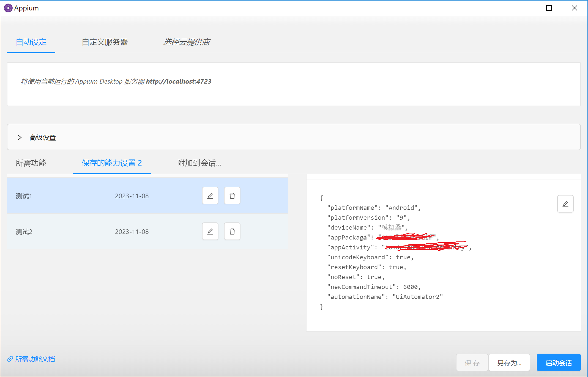Screen dimensions: 588x377
Task: Click the "unicodeKeyboard": true line
Action: click(370, 257)
